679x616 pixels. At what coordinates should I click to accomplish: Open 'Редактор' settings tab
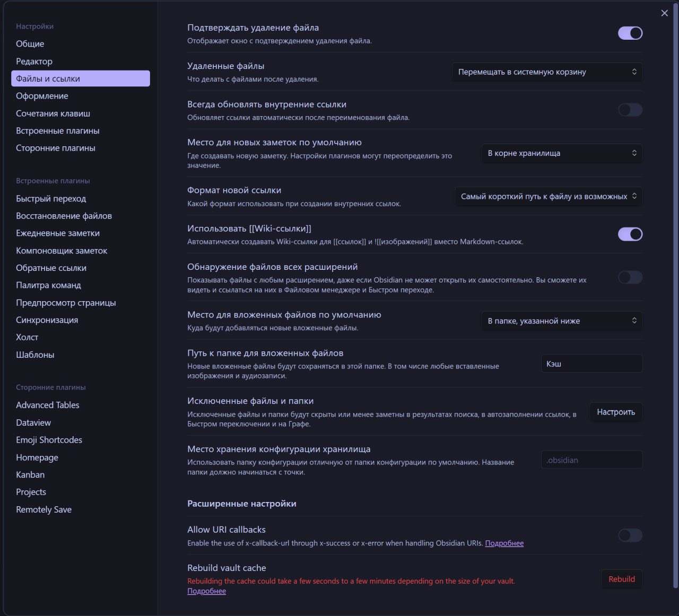click(x=34, y=61)
